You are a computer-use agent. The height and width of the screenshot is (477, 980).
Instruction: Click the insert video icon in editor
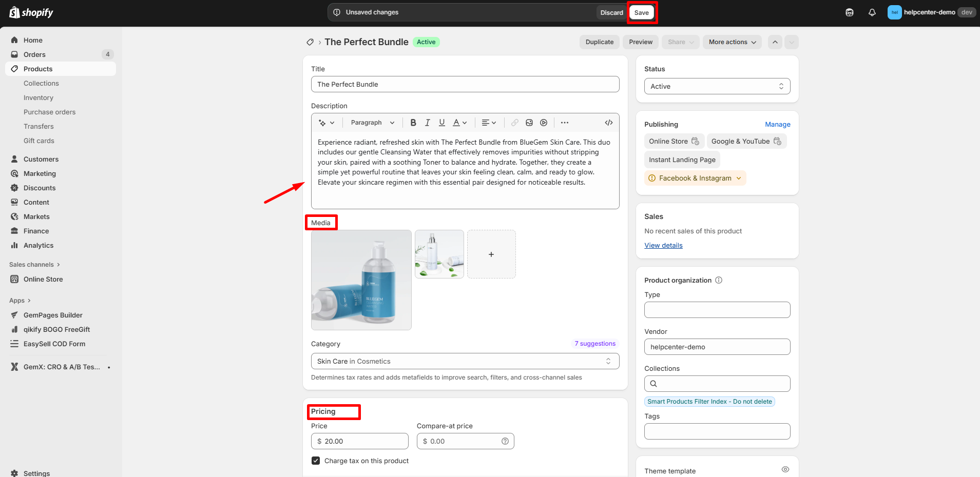point(544,123)
